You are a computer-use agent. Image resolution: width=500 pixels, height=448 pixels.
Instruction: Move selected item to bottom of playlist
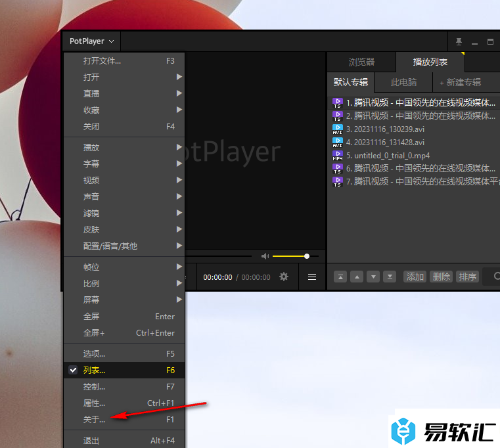390,277
